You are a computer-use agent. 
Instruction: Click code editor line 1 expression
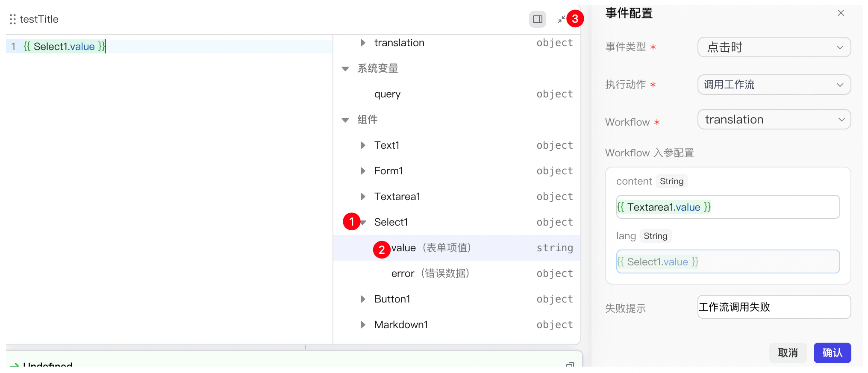64,47
